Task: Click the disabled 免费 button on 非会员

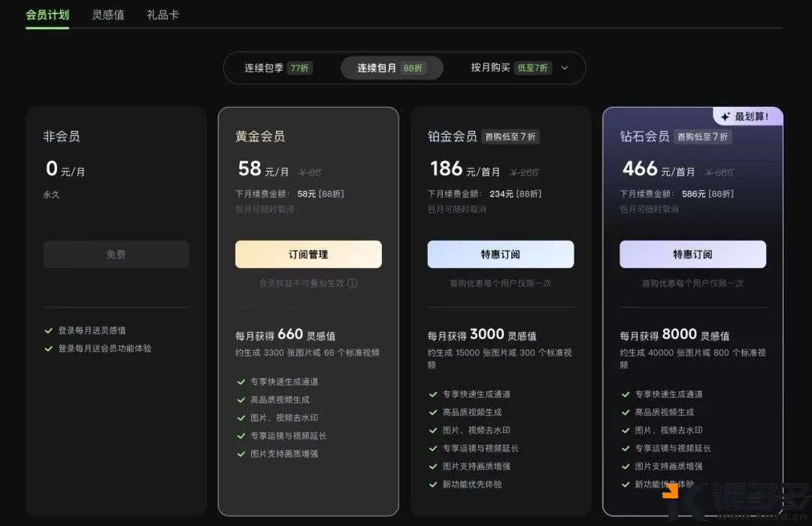Action: 116,254
